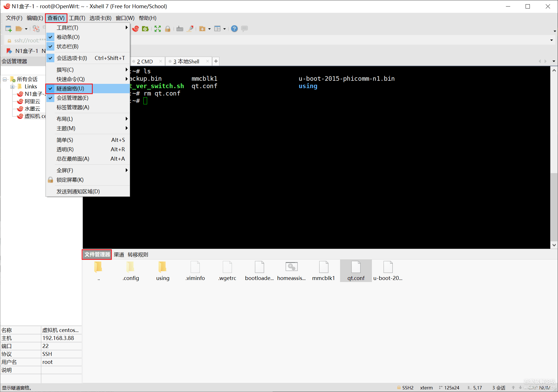
Task: Open the address bar dropdown arrow
Action: 551,40
